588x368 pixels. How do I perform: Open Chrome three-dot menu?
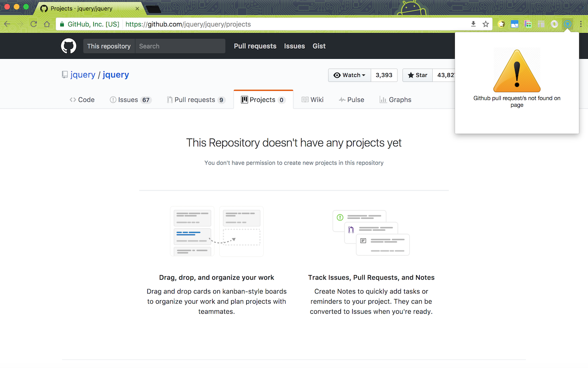(x=581, y=24)
